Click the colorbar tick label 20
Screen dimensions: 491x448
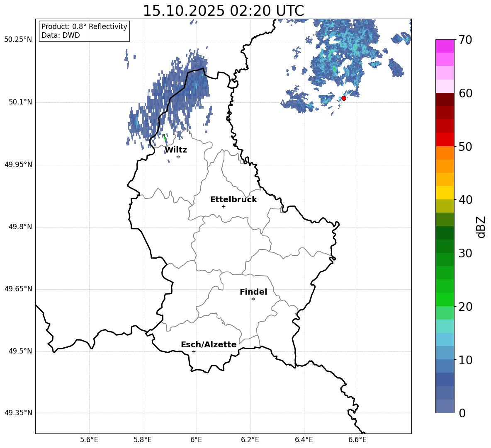466,307
